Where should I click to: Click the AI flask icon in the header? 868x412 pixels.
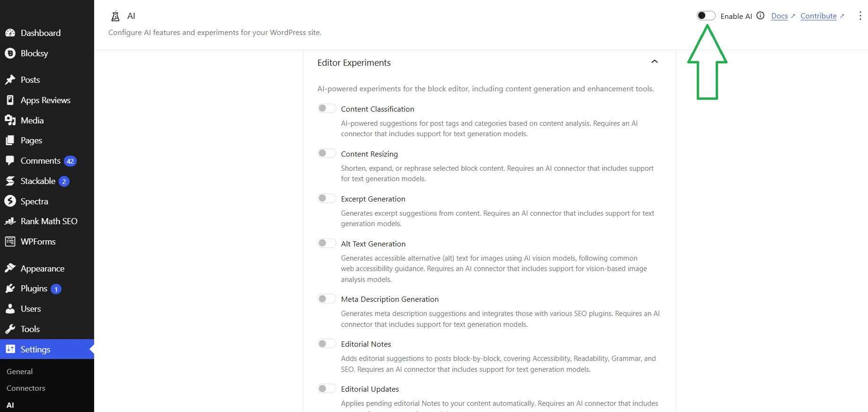pos(115,16)
